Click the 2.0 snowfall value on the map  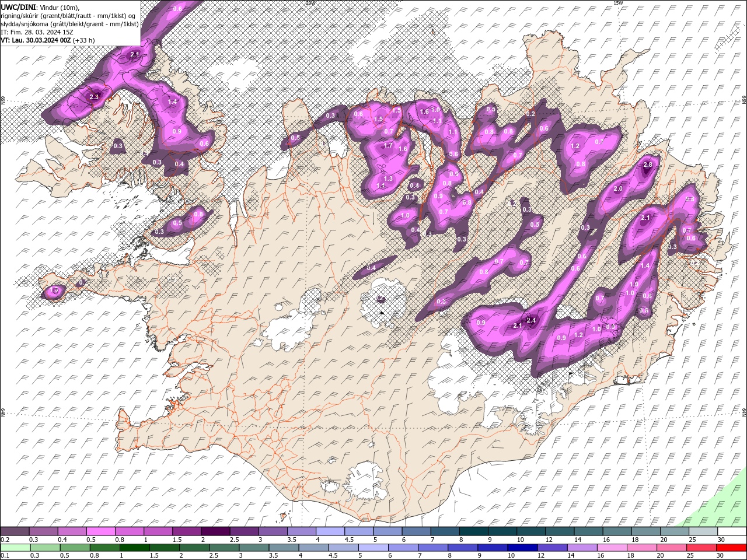pyautogui.click(x=619, y=189)
